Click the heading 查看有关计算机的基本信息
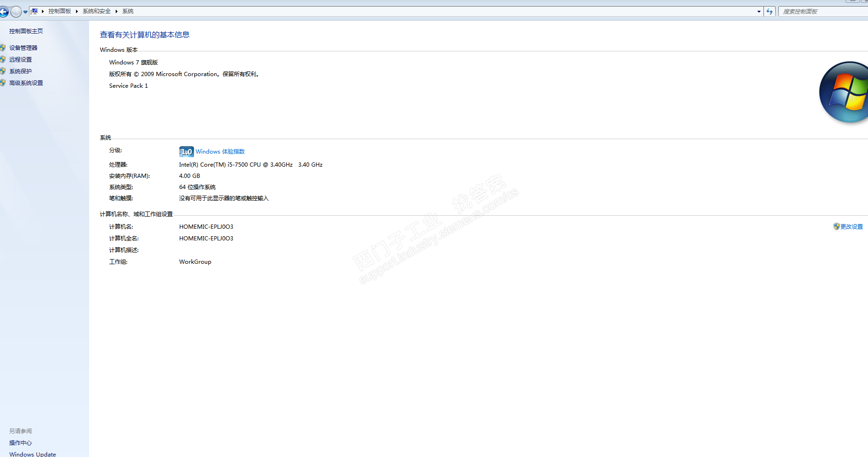Image resolution: width=868 pixels, height=457 pixels. tap(145, 35)
